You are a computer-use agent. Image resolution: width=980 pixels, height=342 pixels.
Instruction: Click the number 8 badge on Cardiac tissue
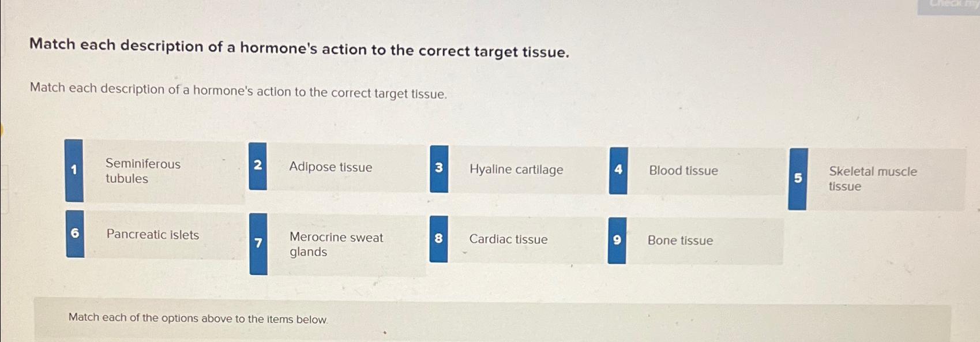click(x=438, y=239)
